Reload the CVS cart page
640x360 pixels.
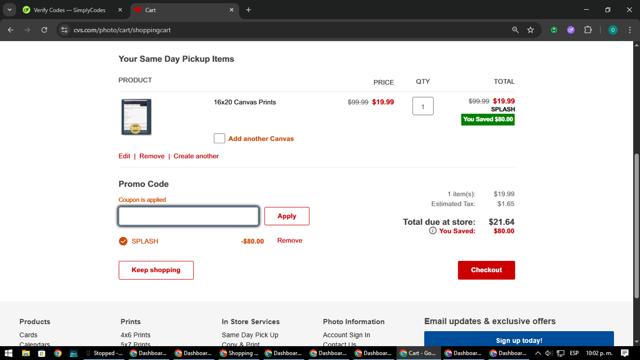tap(44, 30)
